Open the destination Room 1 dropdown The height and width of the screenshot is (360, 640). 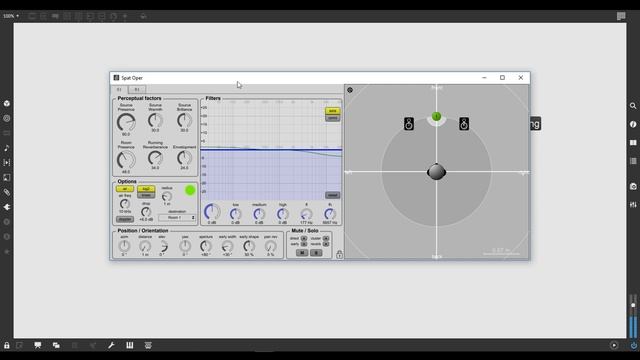[x=177, y=218]
